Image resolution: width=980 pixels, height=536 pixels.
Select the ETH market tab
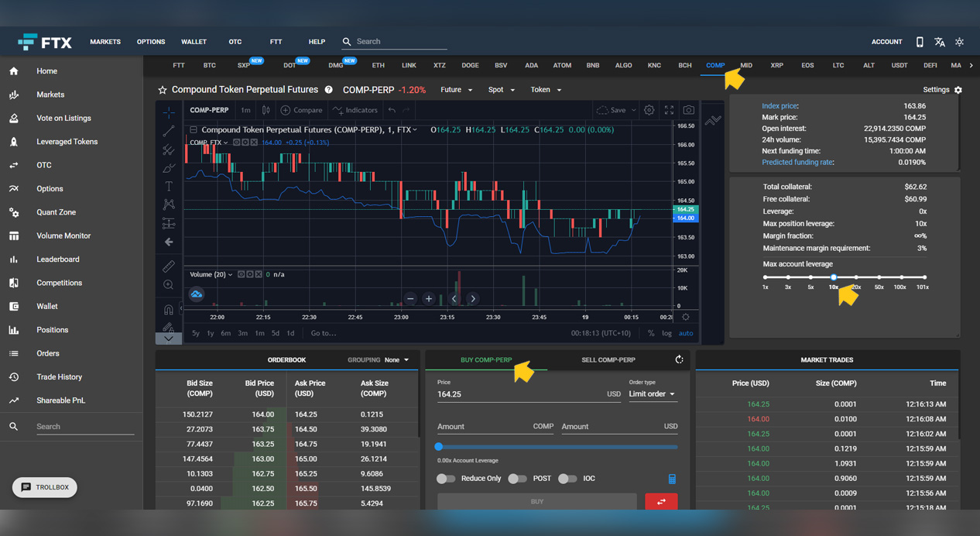(378, 66)
